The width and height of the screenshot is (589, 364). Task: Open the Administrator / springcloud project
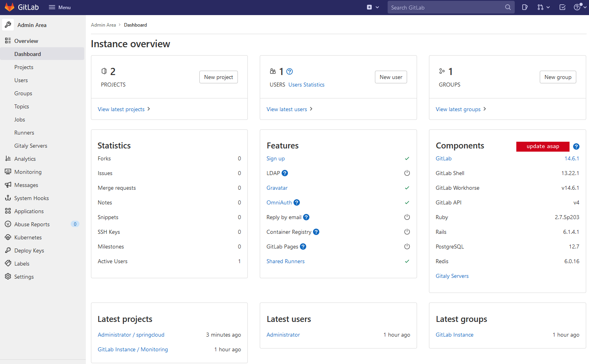pos(131,335)
